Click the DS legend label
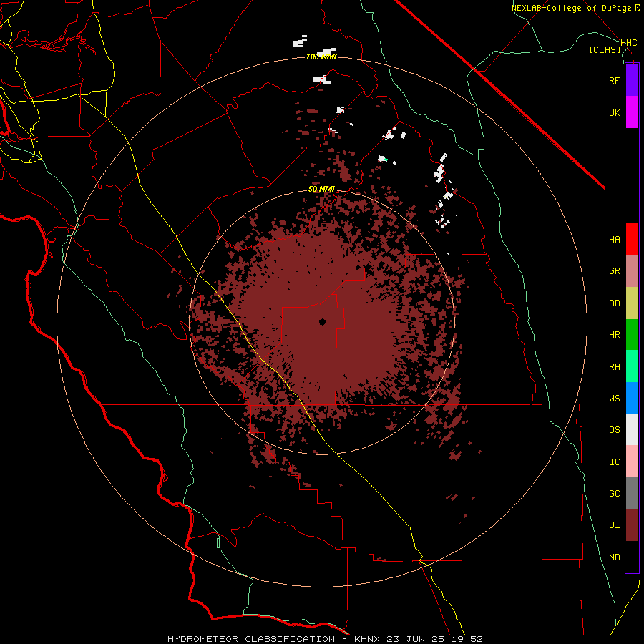This screenshot has height=644, width=644. click(x=614, y=430)
